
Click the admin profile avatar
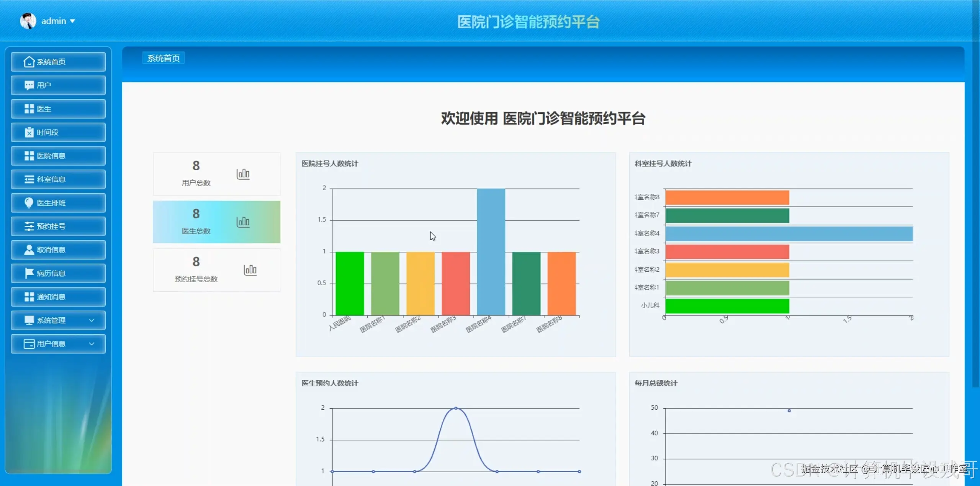click(x=28, y=21)
